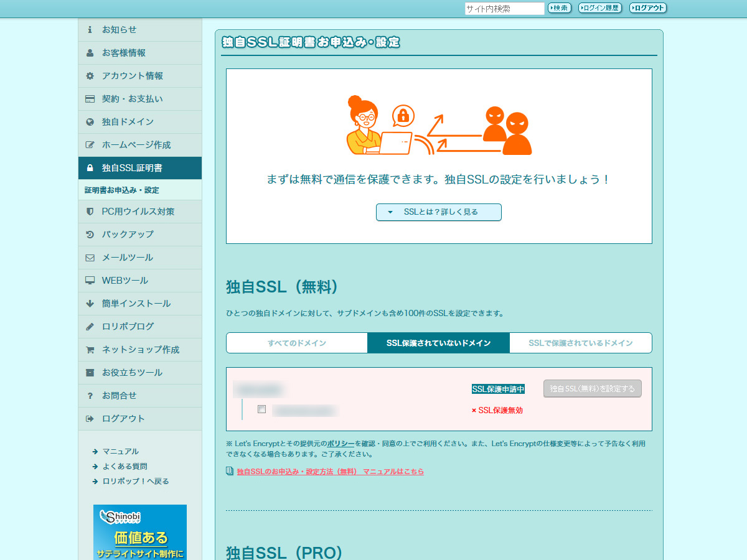The image size is (747, 560).
Task: Open the Shinobi banner advertisement
Action: (140, 532)
